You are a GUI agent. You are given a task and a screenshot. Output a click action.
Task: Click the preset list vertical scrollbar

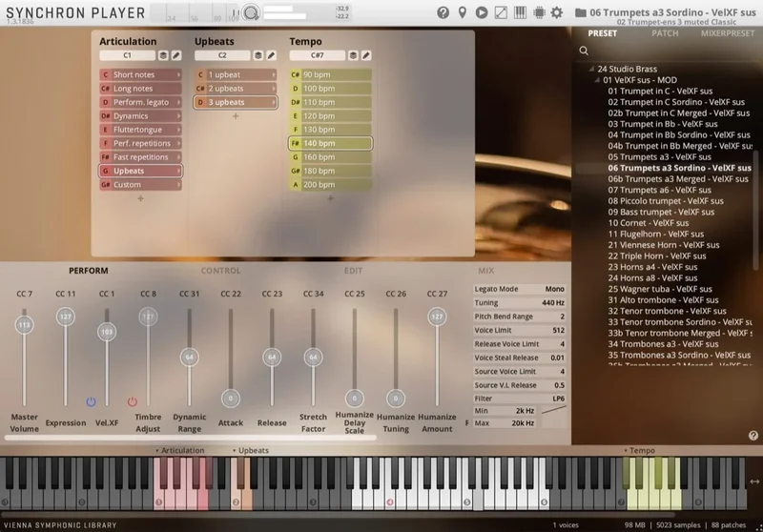pyautogui.click(x=755, y=209)
